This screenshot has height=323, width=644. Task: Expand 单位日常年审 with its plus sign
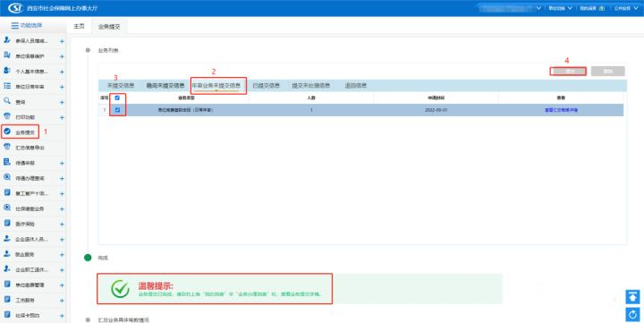tap(62, 87)
